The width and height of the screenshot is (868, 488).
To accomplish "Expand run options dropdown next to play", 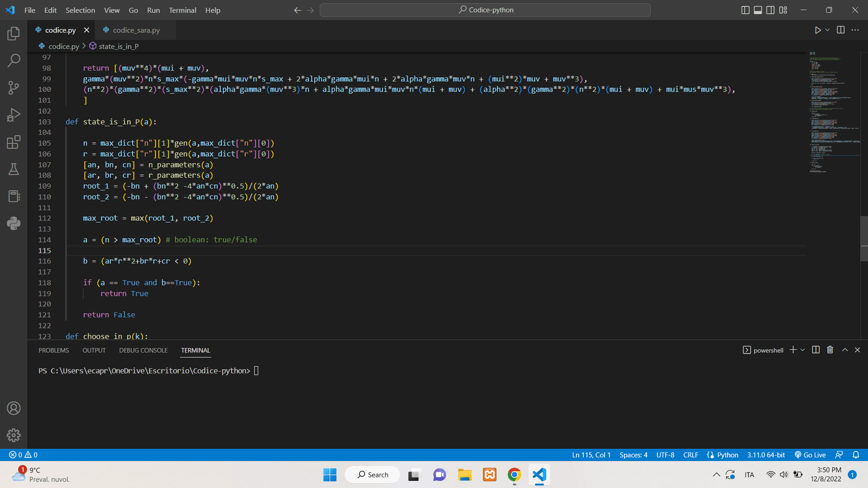I will (827, 30).
